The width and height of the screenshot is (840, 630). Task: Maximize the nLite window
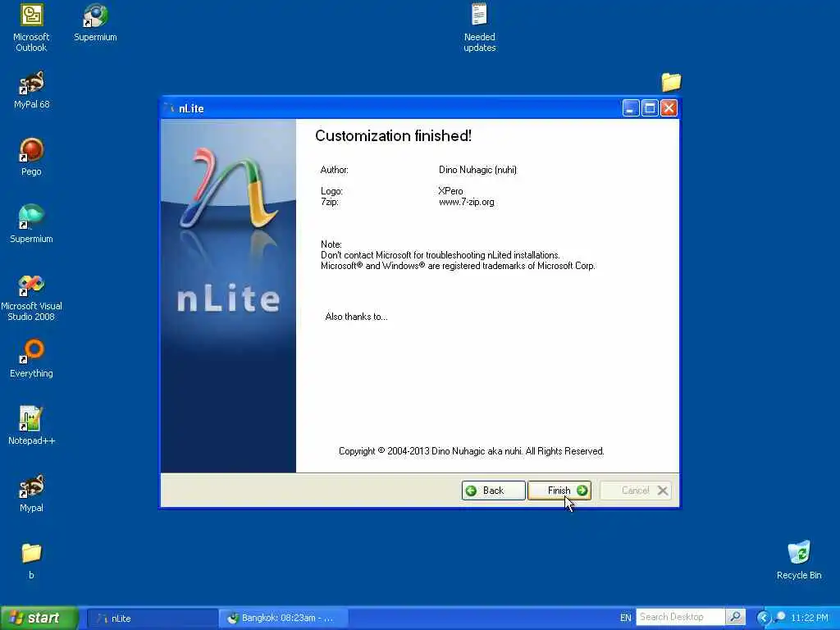(x=650, y=108)
